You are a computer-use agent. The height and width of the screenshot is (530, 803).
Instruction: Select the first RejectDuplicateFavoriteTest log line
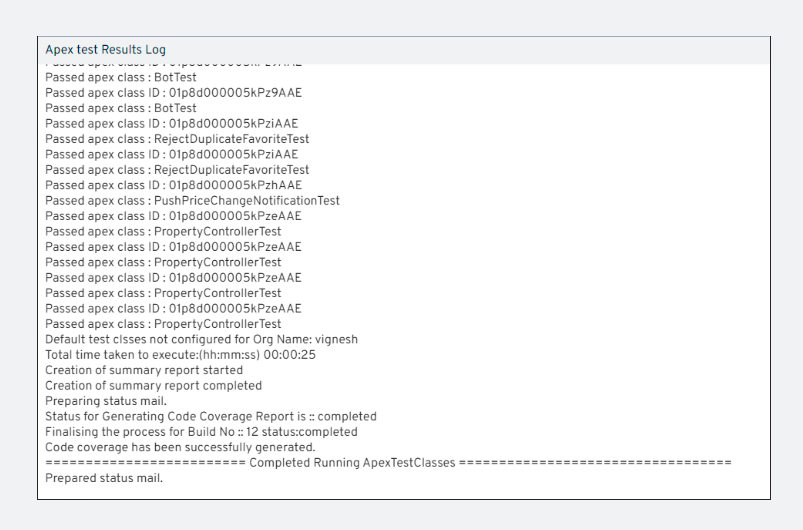pos(177,139)
